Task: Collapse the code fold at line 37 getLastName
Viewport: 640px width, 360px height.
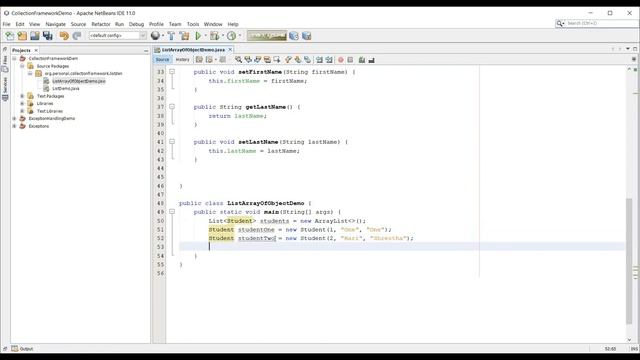Action: 172,107
